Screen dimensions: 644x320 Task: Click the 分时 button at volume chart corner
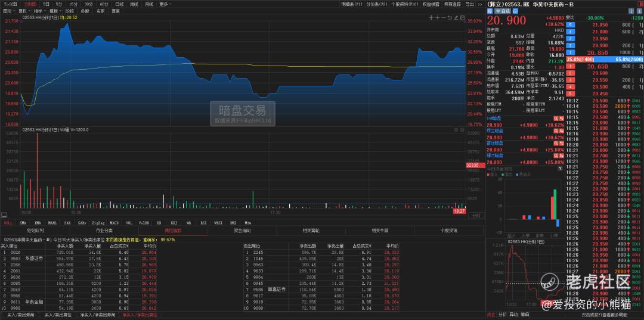[475, 216]
